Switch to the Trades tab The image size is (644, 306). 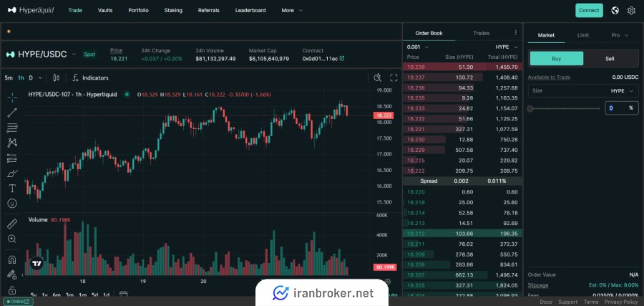click(x=482, y=33)
